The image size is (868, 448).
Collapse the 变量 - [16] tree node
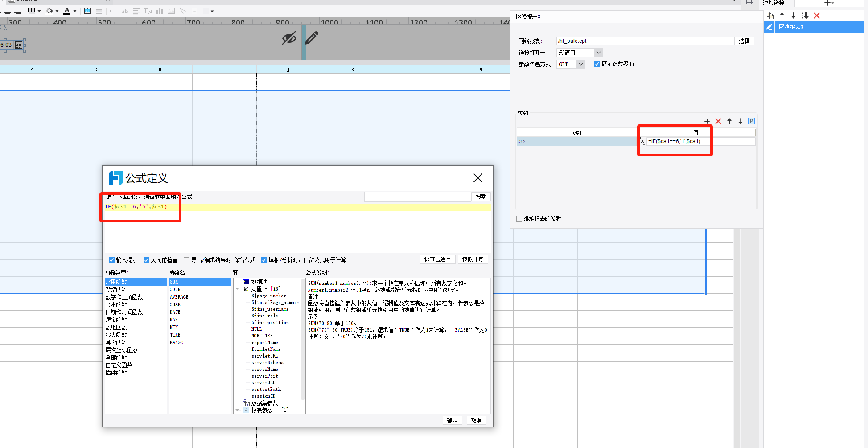(237, 289)
